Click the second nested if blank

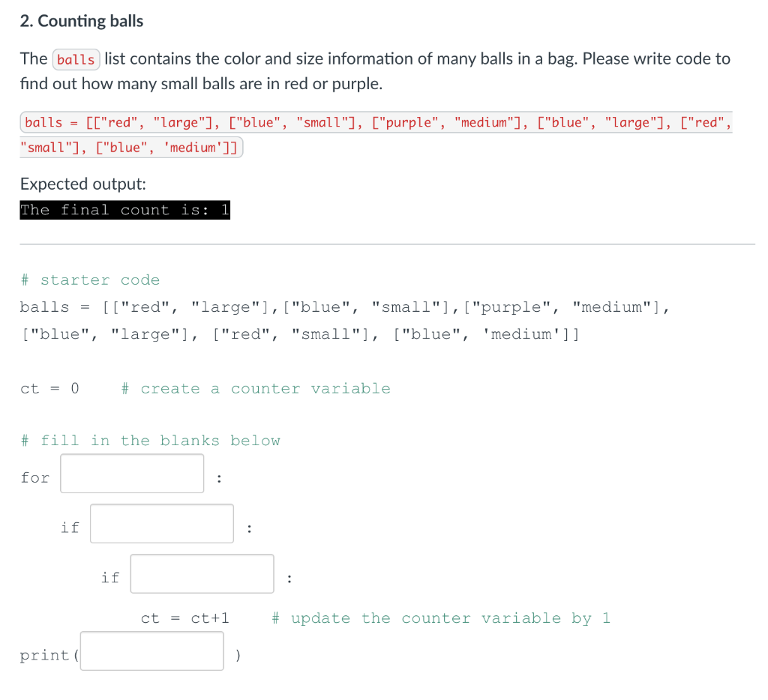point(201,573)
